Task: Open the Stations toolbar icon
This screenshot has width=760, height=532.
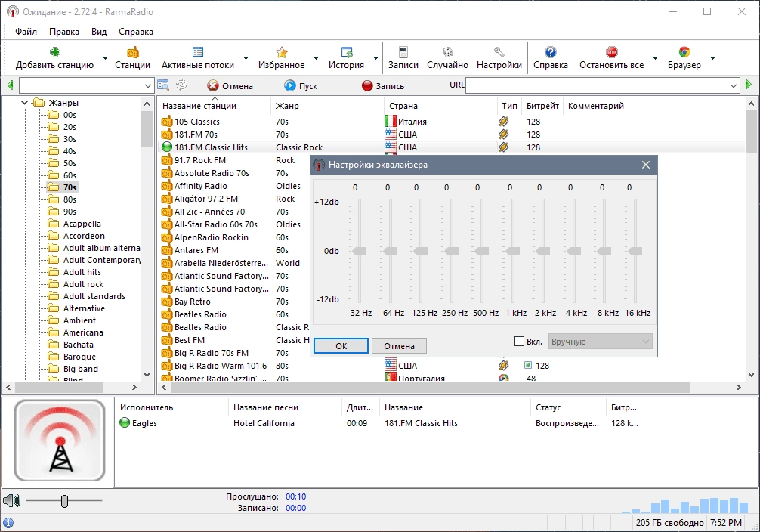Action: [132, 52]
